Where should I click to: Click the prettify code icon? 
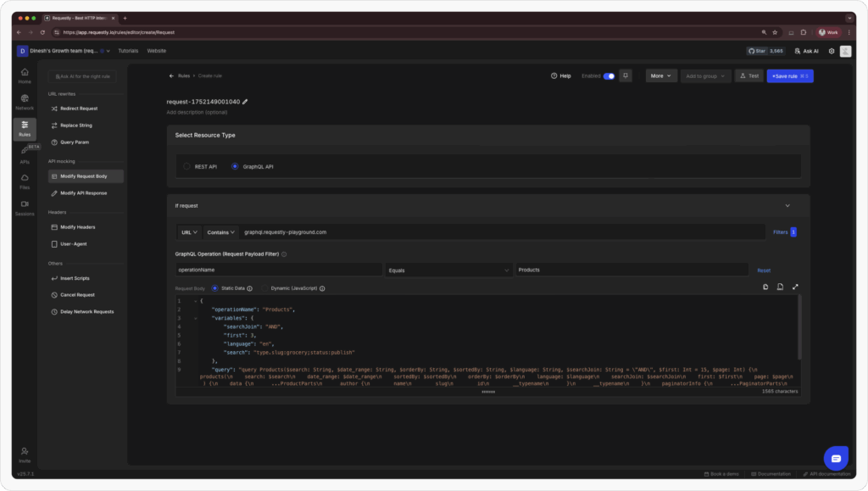pos(780,287)
